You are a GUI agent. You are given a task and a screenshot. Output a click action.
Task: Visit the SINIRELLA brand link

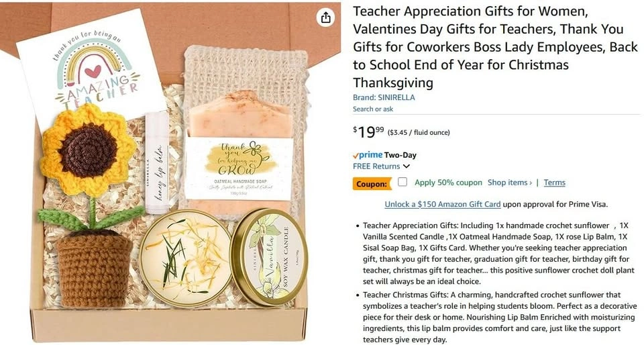tap(384, 97)
